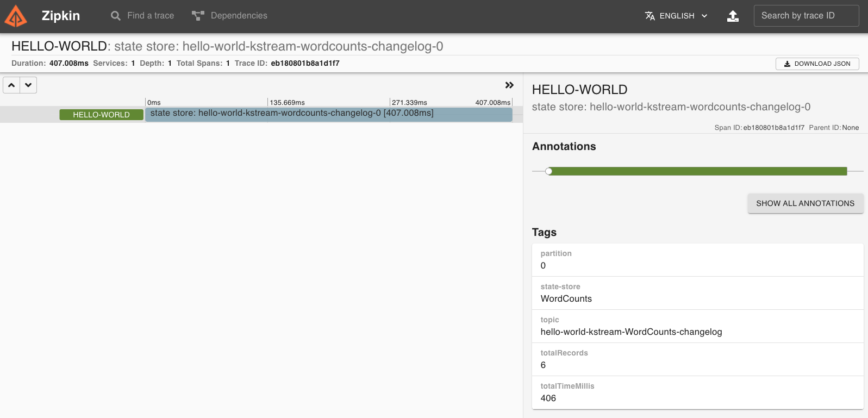This screenshot has width=868, height=418.
Task: Click the Dependencies graph icon
Action: tap(198, 16)
